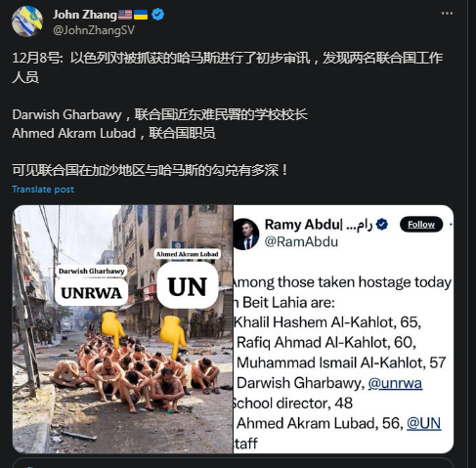Open the street photo on the left side
This screenshot has width=476, height=468.
[x=123, y=329]
